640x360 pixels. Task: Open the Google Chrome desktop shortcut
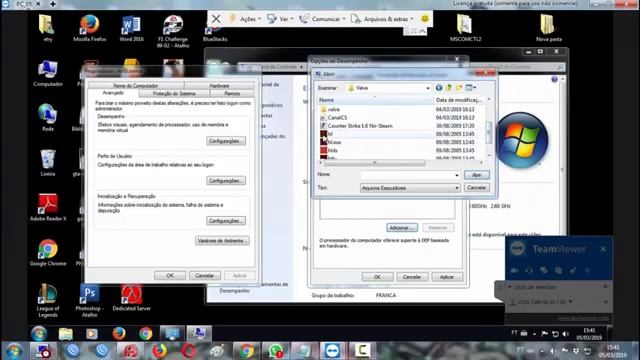pos(48,252)
